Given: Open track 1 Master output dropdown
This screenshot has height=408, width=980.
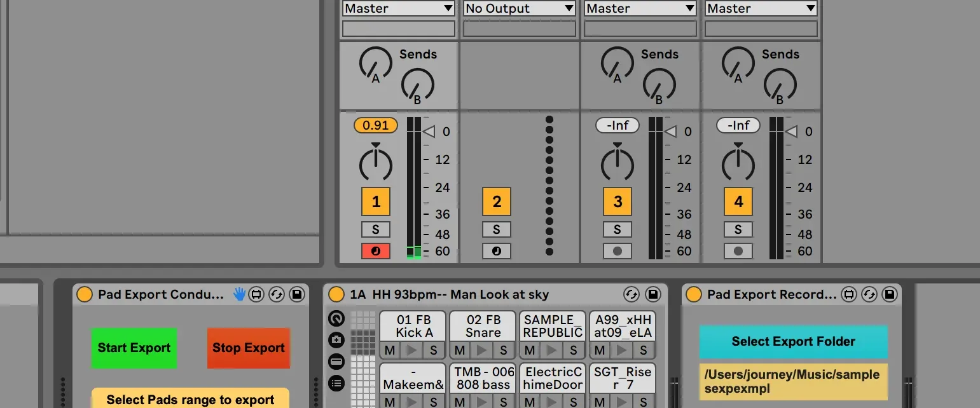Looking at the screenshot, I should click(x=399, y=8).
